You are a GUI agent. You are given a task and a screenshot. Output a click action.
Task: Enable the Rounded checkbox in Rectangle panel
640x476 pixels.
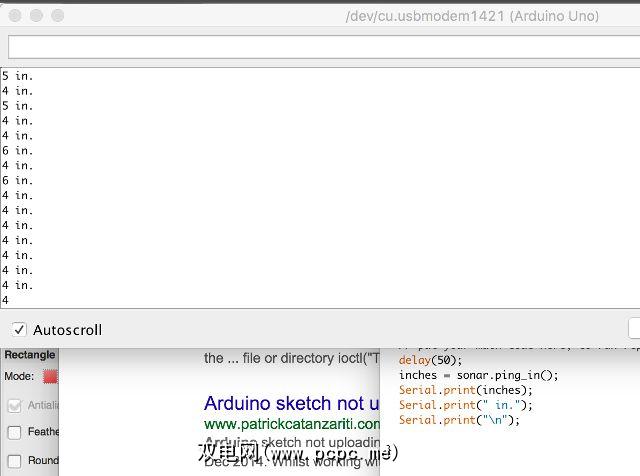14,461
